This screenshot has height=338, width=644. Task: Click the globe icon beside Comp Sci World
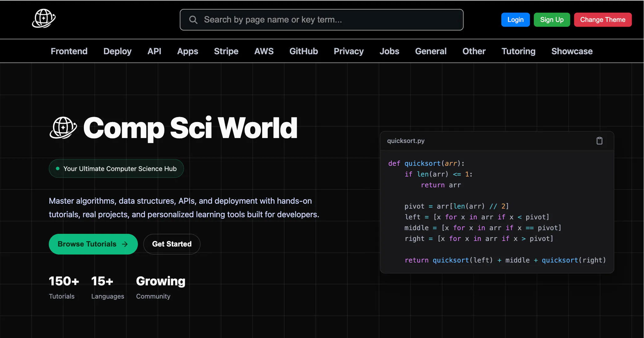pyautogui.click(x=63, y=128)
